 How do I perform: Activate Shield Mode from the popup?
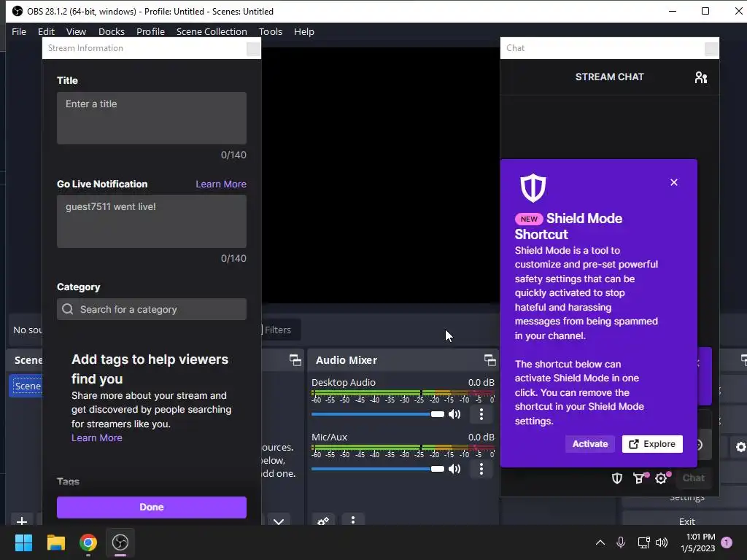pyautogui.click(x=589, y=444)
